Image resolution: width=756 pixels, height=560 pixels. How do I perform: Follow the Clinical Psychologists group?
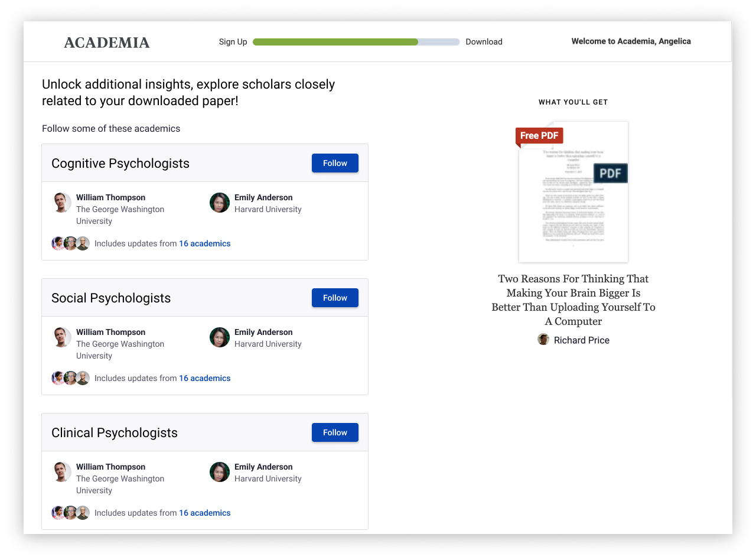coord(335,432)
